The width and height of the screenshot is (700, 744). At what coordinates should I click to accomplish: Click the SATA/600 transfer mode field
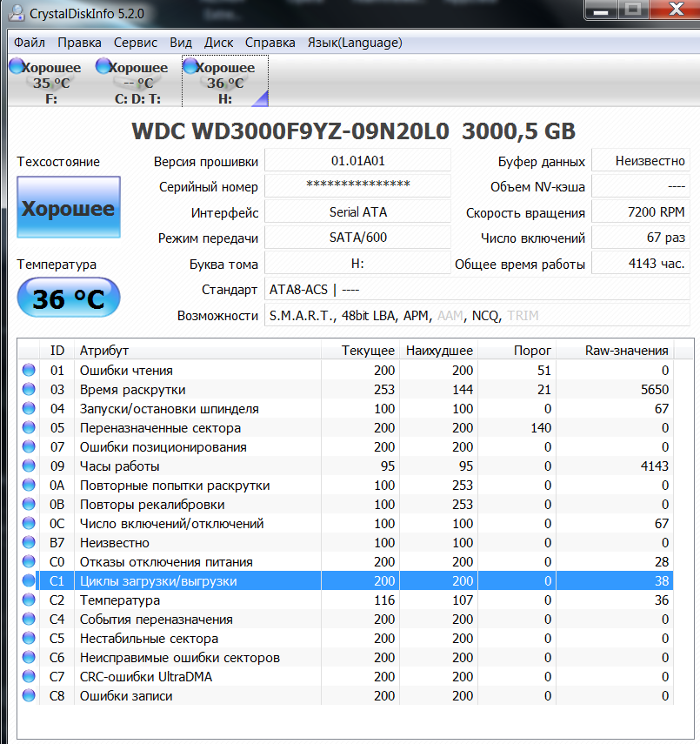(x=357, y=238)
